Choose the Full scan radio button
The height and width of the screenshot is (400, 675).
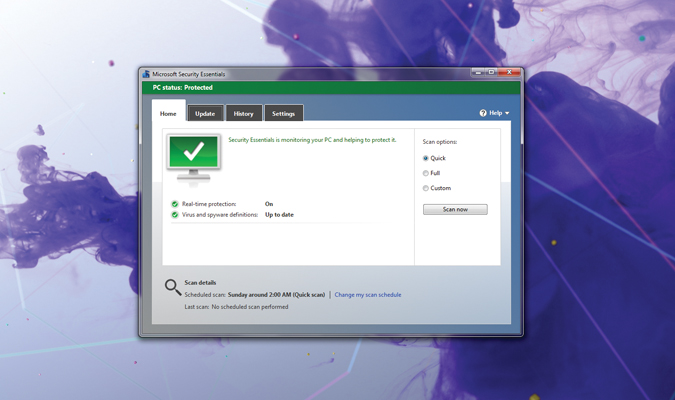[426, 173]
